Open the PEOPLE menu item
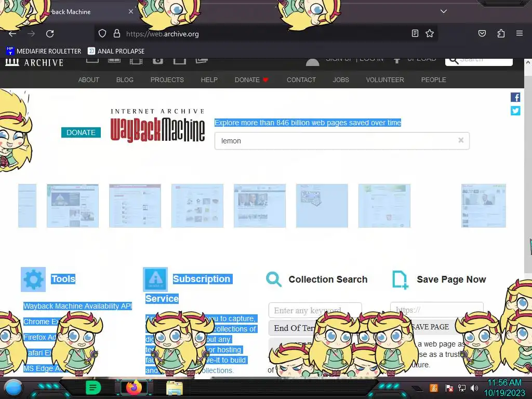Screen dimensions: 532x399 click(x=434, y=79)
